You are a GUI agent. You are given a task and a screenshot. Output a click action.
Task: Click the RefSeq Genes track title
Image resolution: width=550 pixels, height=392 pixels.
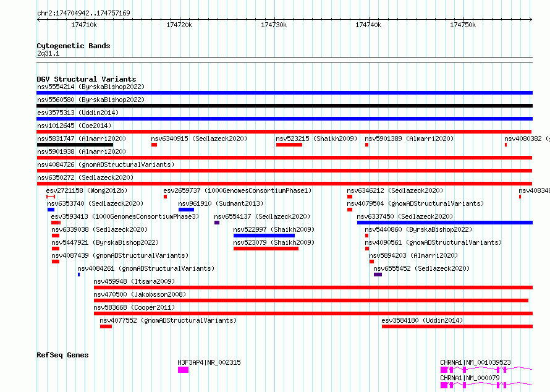62,355
